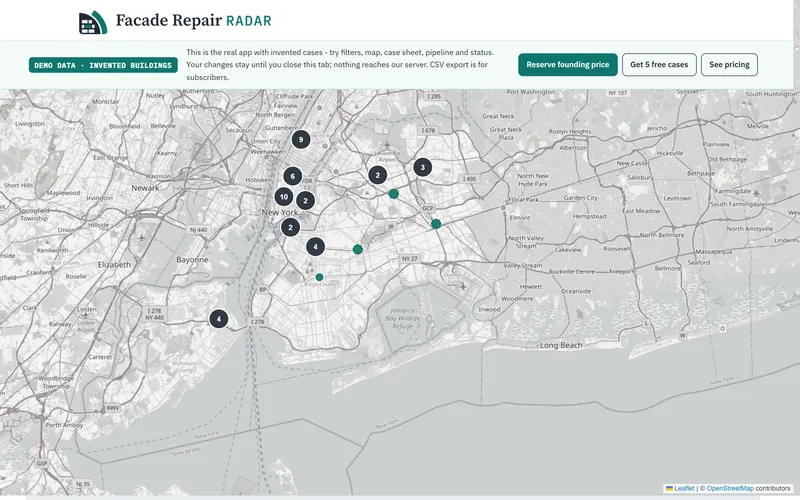The height and width of the screenshot is (500, 800).
Task: Open map cluster marker labeled 9
Action: click(301, 139)
